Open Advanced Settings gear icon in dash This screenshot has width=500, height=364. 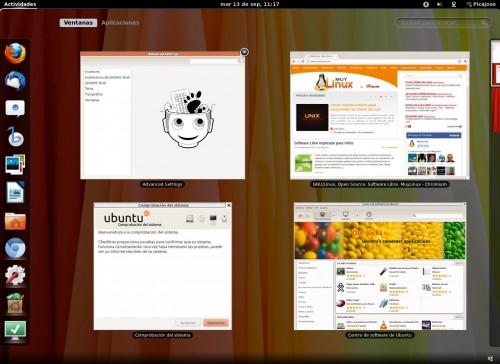(x=15, y=275)
